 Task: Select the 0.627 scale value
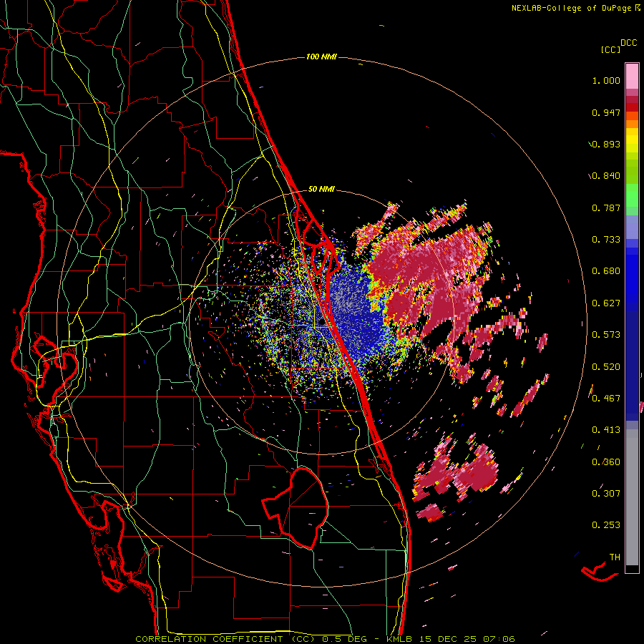tap(606, 303)
